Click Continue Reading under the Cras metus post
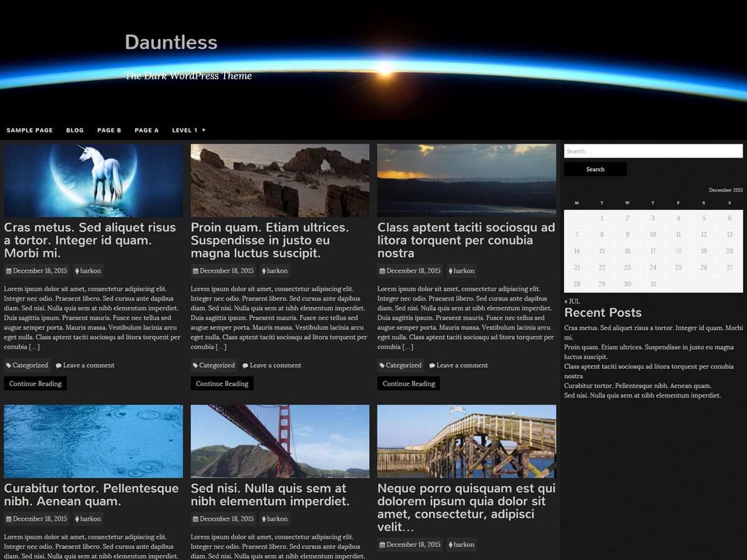Image resolution: width=747 pixels, height=560 pixels. point(35,384)
